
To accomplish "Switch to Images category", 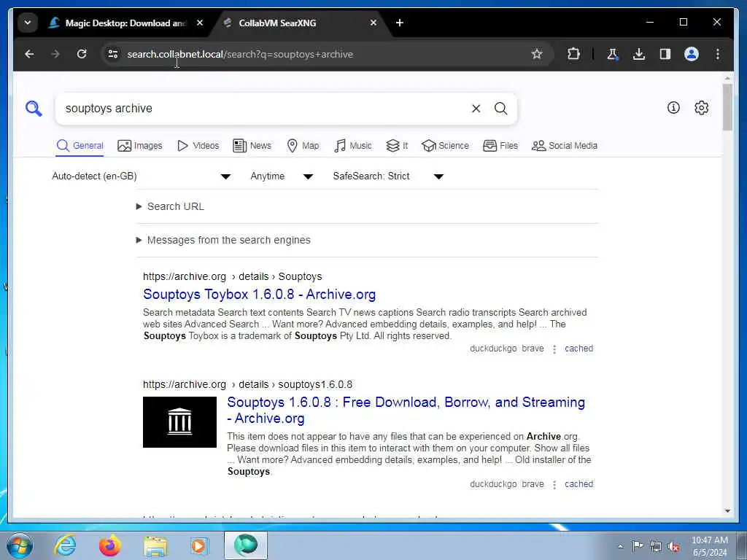I will pos(139,146).
